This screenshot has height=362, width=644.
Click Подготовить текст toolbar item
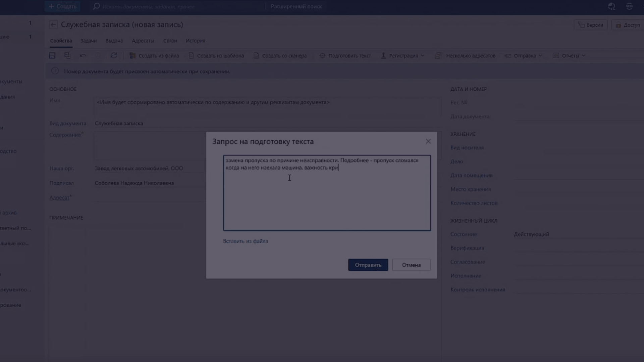tap(345, 56)
